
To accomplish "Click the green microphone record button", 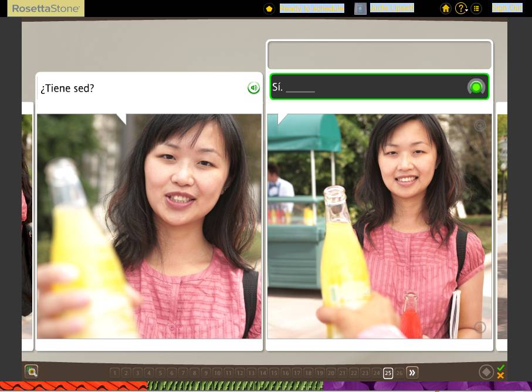I will tap(476, 87).
